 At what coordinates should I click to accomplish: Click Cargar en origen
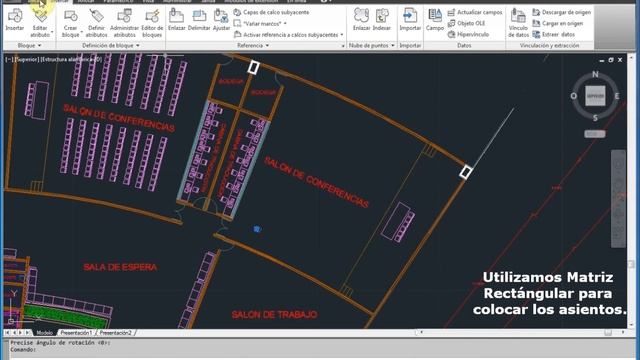coord(558,23)
